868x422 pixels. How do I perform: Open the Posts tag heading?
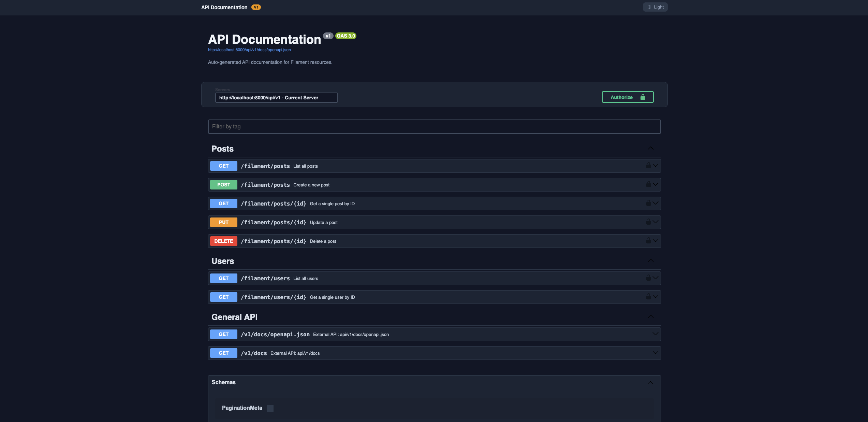click(x=223, y=149)
